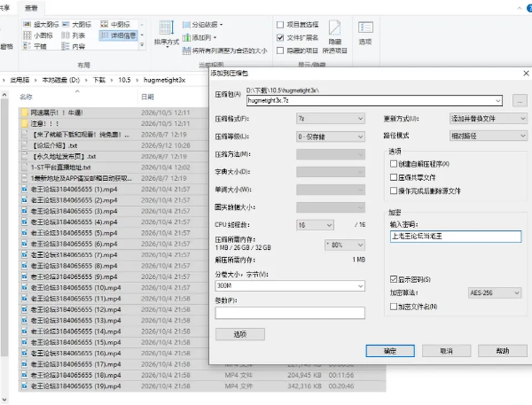The image size is (532, 405).
Task: Open the 排序方式 sort menu
Action: [166, 34]
